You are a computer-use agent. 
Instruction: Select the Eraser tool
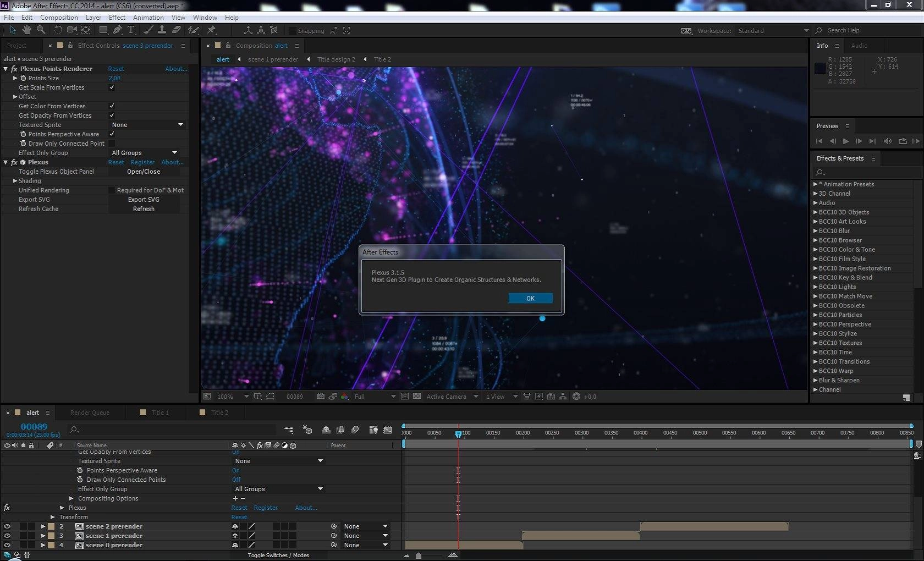pyautogui.click(x=177, y=30)
